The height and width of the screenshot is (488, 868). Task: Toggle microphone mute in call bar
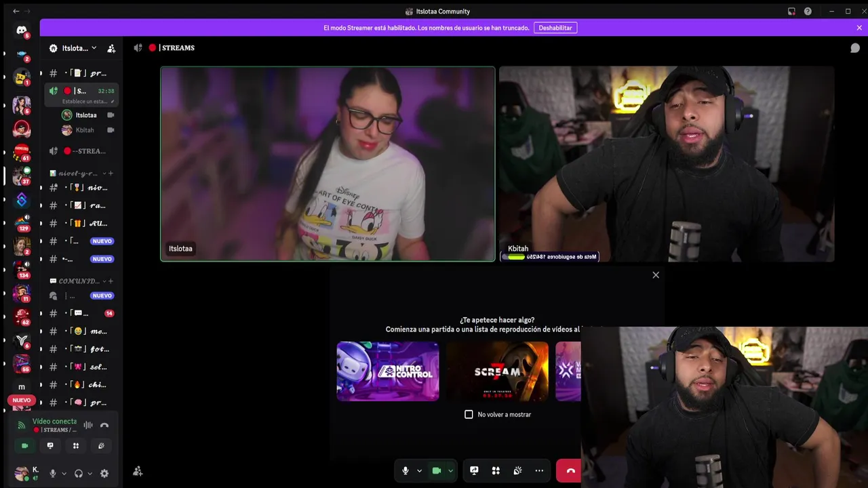406,470
